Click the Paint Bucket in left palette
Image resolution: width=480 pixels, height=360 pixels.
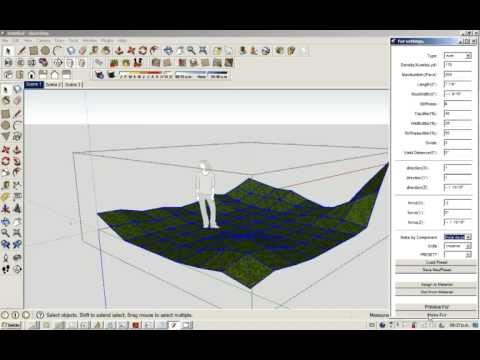(6, 101)
